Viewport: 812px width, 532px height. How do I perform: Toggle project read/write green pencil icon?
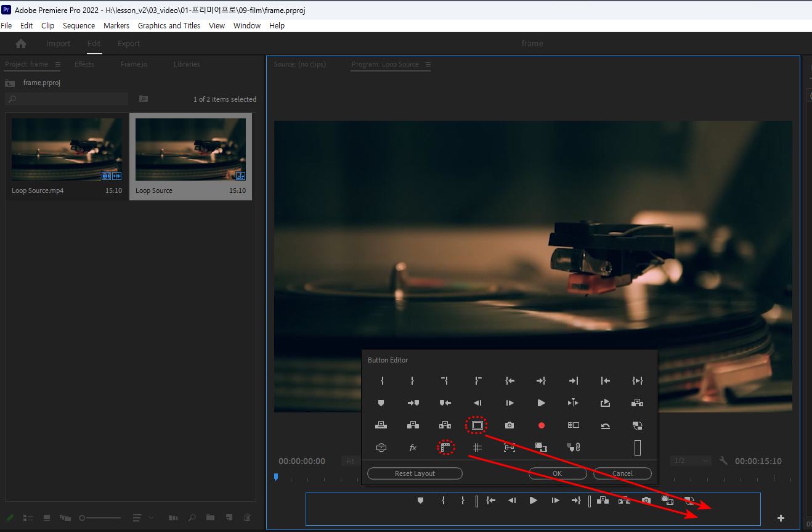pos(10,518)
